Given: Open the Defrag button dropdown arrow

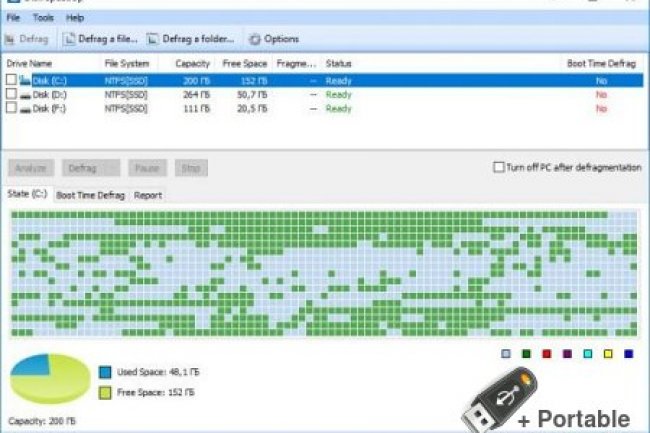Looking at the screenshot, I should point(112,168).
